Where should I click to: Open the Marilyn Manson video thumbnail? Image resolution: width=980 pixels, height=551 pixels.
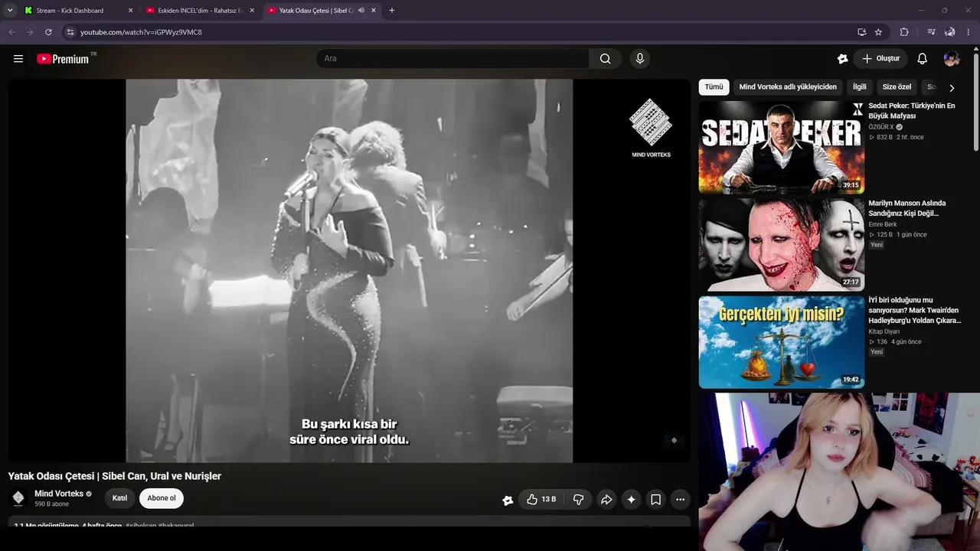782,245
